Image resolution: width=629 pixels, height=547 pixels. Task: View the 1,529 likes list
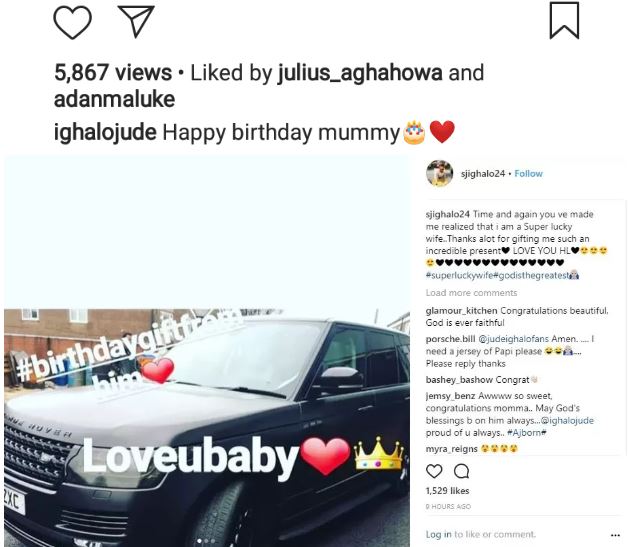pos(447,490)
